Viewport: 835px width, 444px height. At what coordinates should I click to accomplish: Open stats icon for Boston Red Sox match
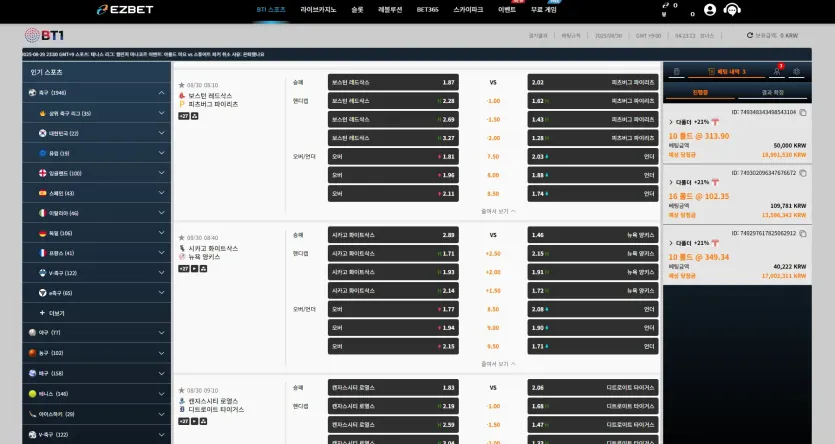point(195,116)
